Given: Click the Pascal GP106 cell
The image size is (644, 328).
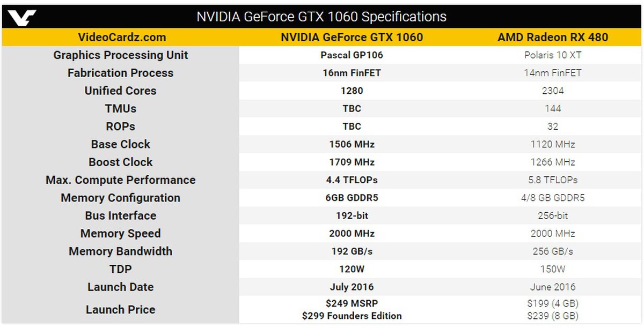Looking at the screenshot, I should click(352, 55).
